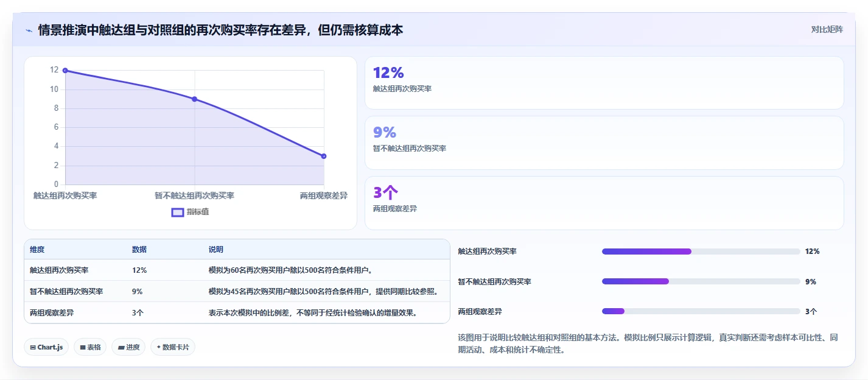
Task: Click the footnote paragraph starting 该图用于说明
Action: tap(648, 343)
